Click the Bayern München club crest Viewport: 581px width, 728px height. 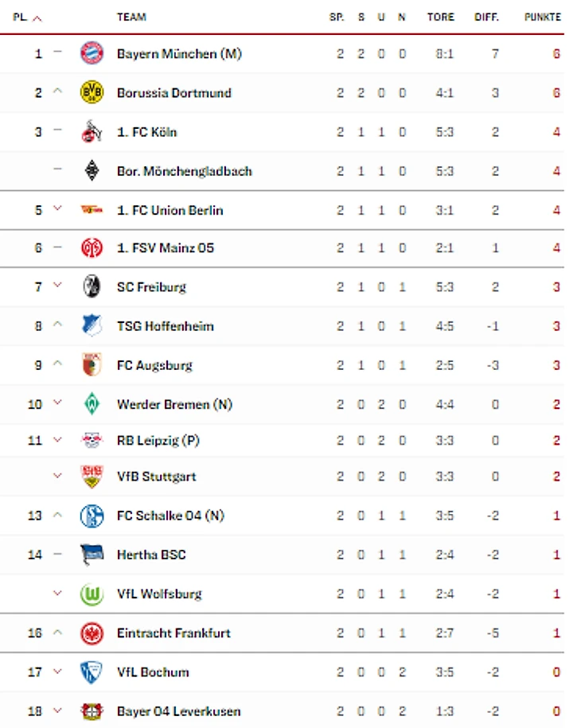click(x=92, y=53)
